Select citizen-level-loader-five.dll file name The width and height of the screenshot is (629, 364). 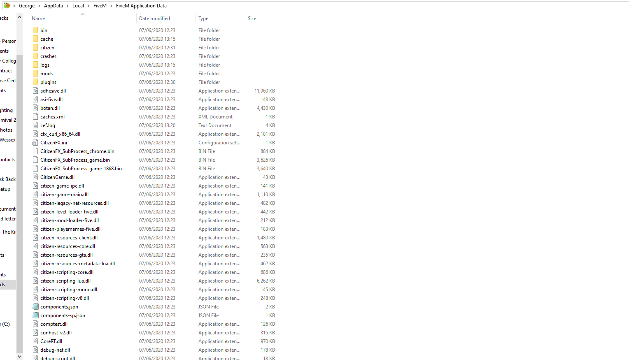point(69,211)
